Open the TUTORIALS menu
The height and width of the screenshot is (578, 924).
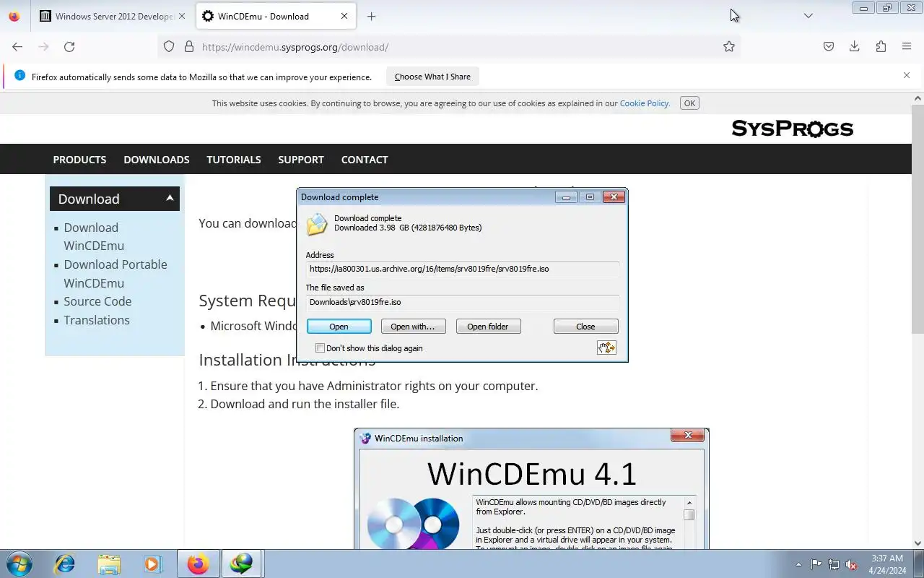point(234,160)
